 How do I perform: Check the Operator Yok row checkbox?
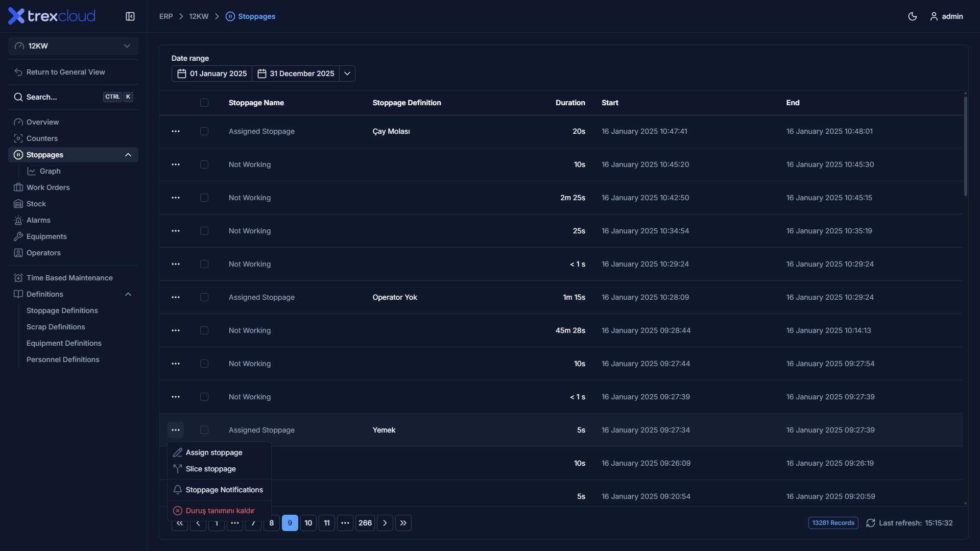tap(204, 297)
